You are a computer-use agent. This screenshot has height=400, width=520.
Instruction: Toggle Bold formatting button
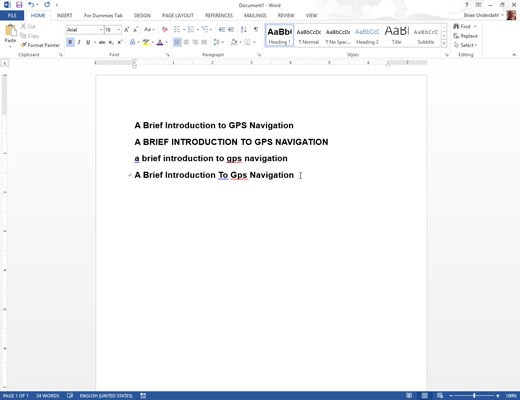70,42
